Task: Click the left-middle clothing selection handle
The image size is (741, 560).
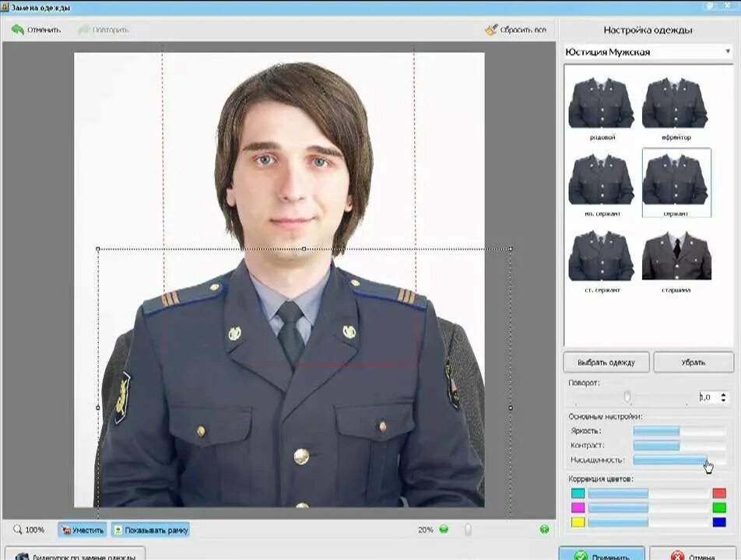Action: [98, 408]
